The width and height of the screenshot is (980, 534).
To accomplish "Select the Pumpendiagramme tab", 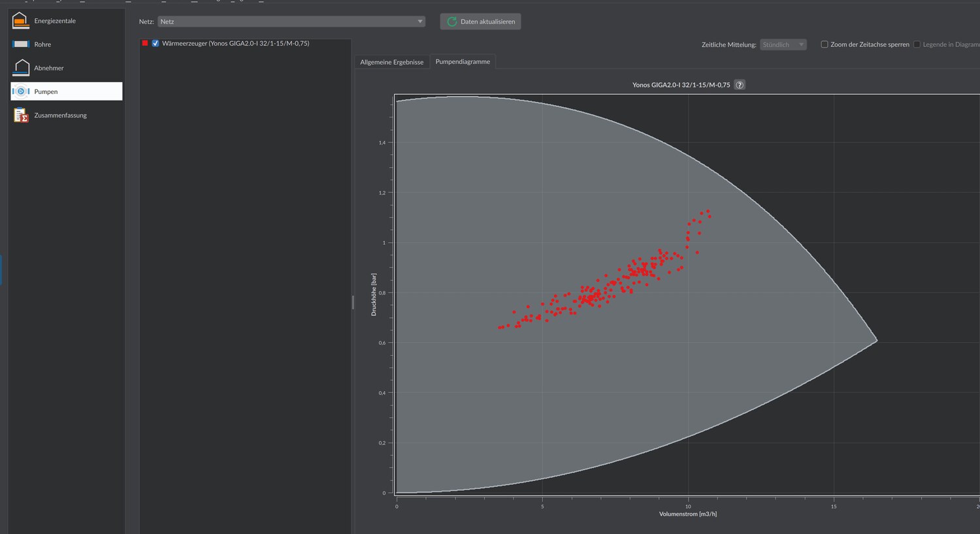I will pos(463,61).
